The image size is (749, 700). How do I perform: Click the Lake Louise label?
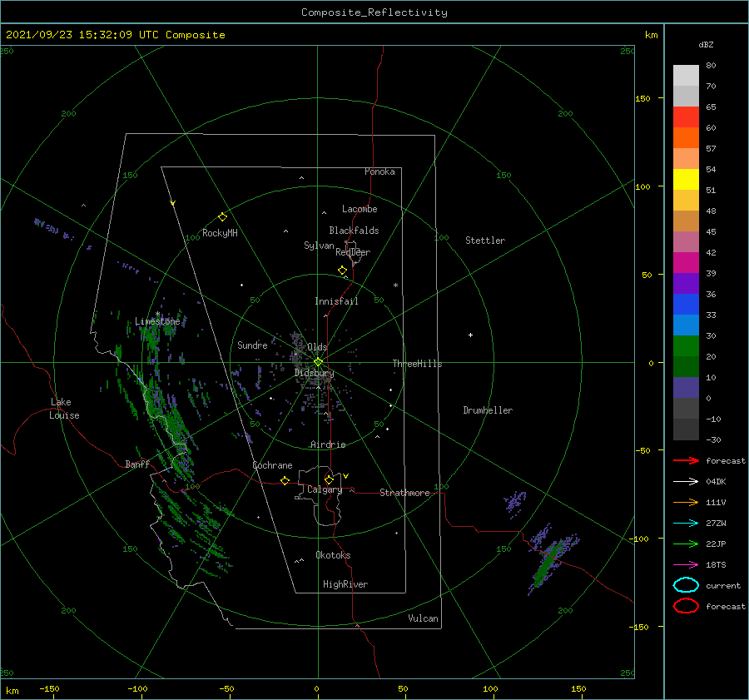[x=64, y=409]
